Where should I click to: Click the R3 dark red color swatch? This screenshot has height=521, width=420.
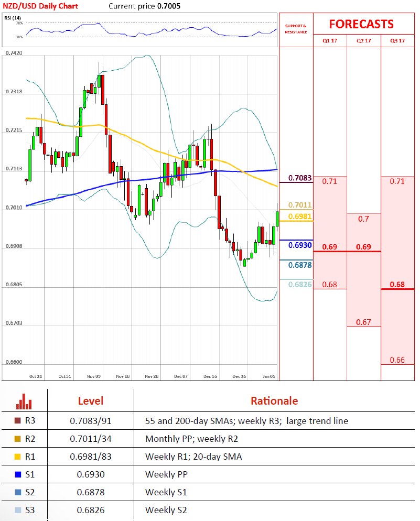click(18, 421)
